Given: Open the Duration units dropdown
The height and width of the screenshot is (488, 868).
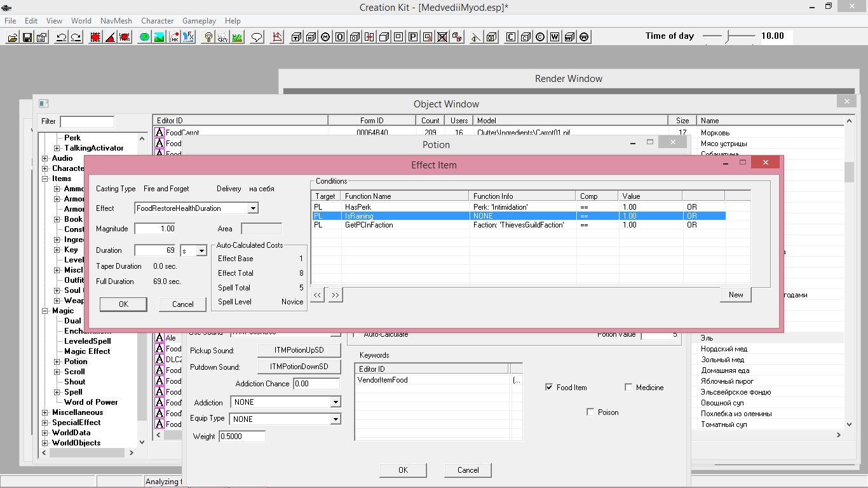Looking at the screenshot, I should pyautogui.click(x=201, y=251).
